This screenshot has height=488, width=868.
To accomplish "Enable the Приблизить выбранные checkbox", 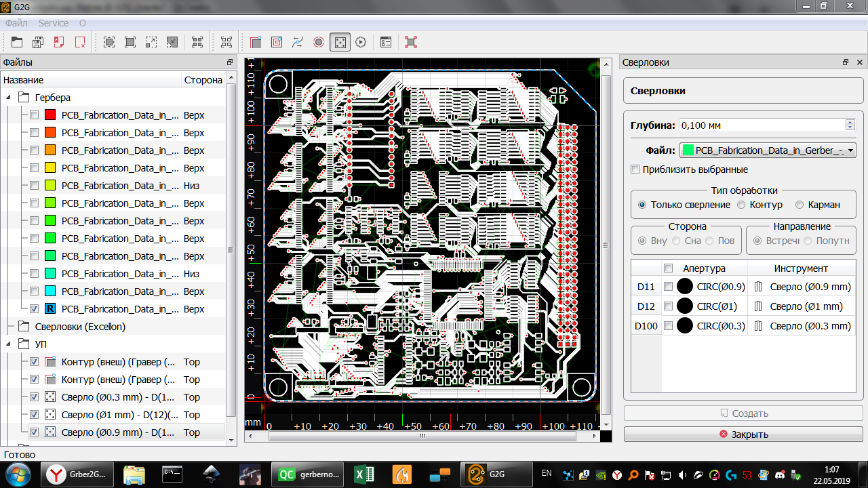I will (635, 169).
